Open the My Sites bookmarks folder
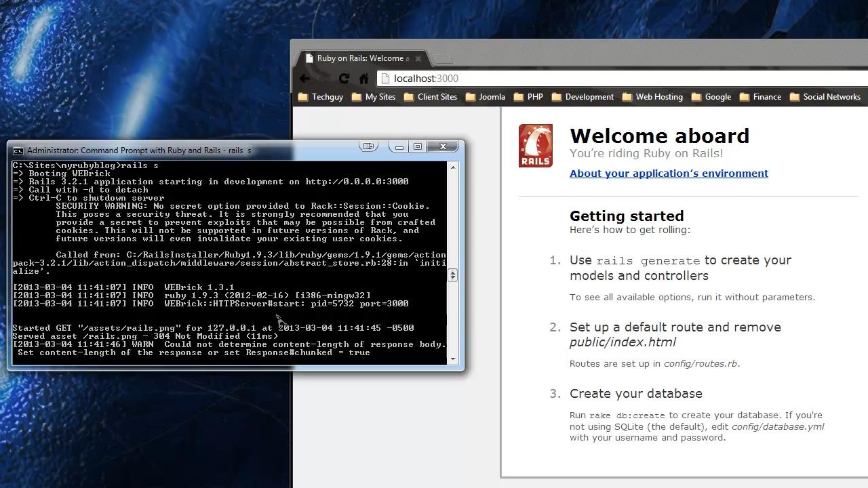 click(x=374, y=97)
